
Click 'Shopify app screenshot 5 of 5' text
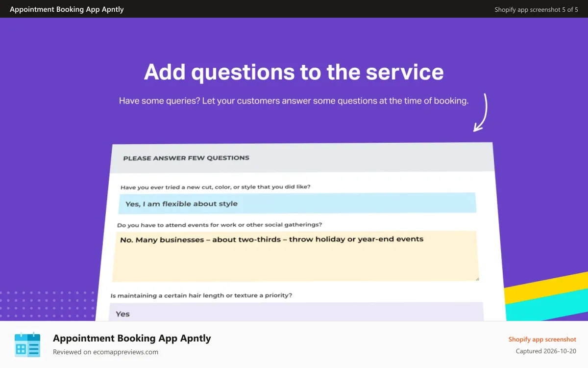tap(536, 9)
